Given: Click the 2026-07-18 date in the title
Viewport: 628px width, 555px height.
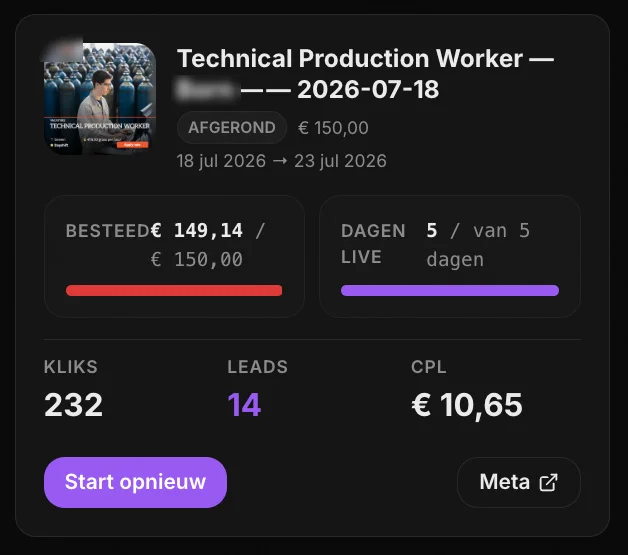Looking at the screenshot, I should [368, 89].
